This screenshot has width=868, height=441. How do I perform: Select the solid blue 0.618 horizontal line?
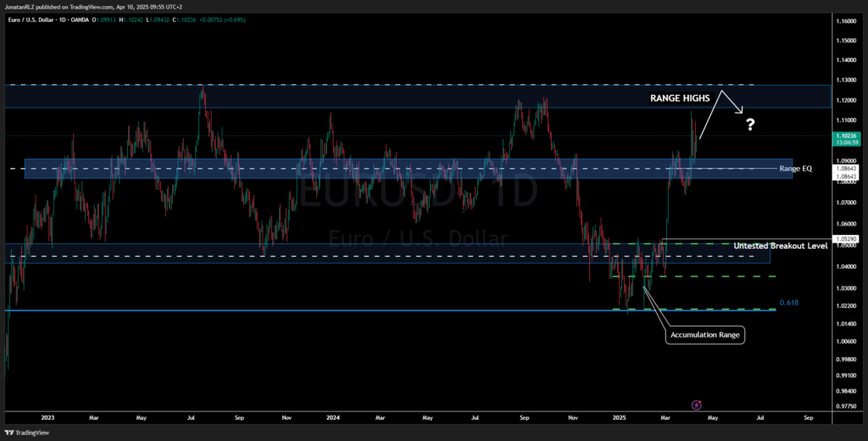(390, 310)
